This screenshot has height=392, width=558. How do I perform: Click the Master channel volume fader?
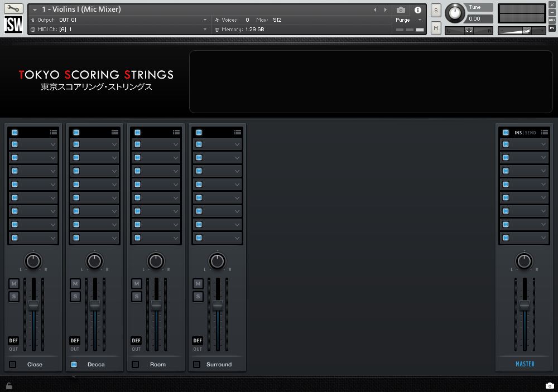pos(525,304)
